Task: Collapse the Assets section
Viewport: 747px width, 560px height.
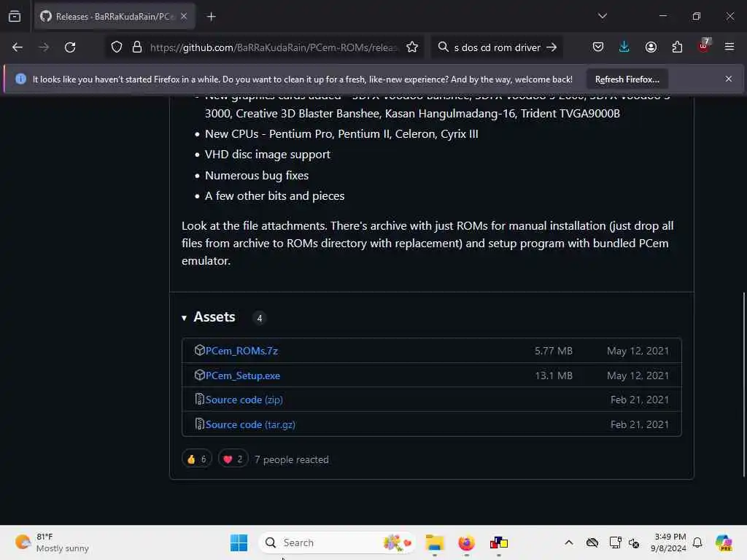Action: pyautogui.click(x=209, y=317)
